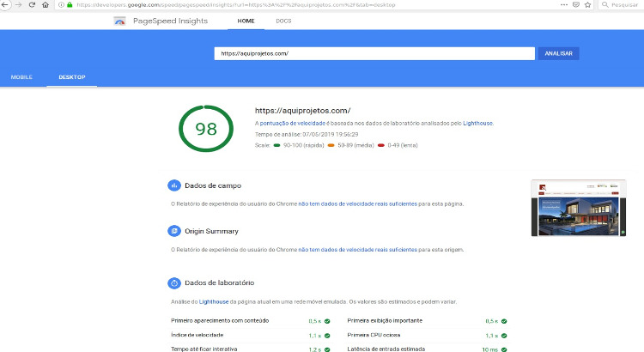Click the Origin Summary heading
This screenshot has height=352, width=644.
211,231
